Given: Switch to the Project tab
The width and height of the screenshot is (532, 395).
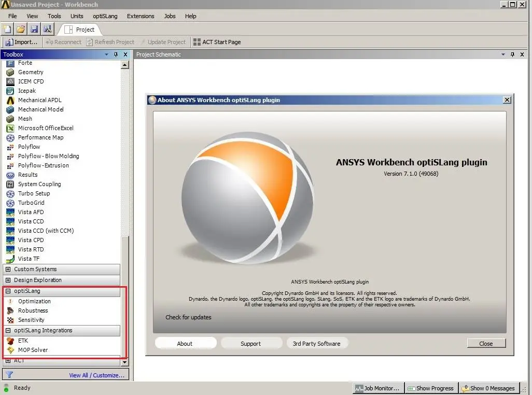Looking at the screenshot, I should coord(80,30).
